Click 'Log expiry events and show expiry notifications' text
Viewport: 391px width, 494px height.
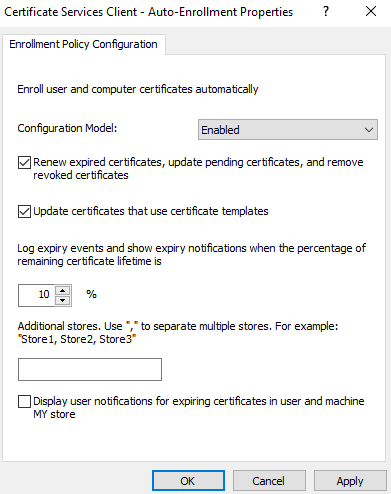pos(192,255)
